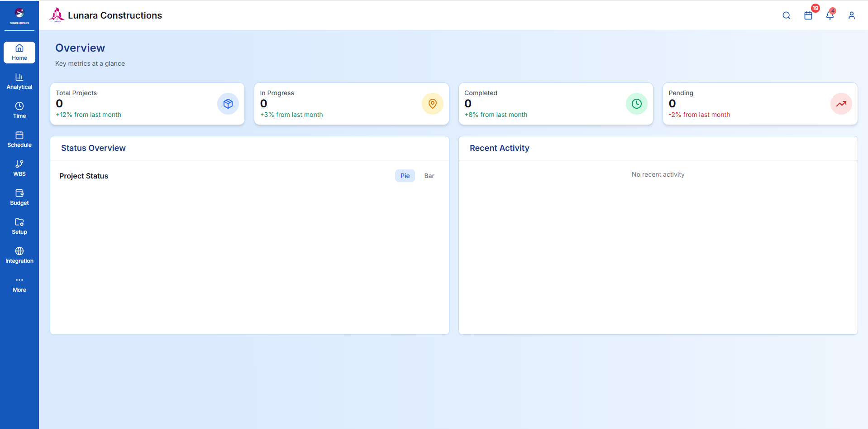Open the Setup section in the sidebar
Image resolution: width=868 pixels, height=429 pixels.
pyautogui.click(x=19, y=226)
